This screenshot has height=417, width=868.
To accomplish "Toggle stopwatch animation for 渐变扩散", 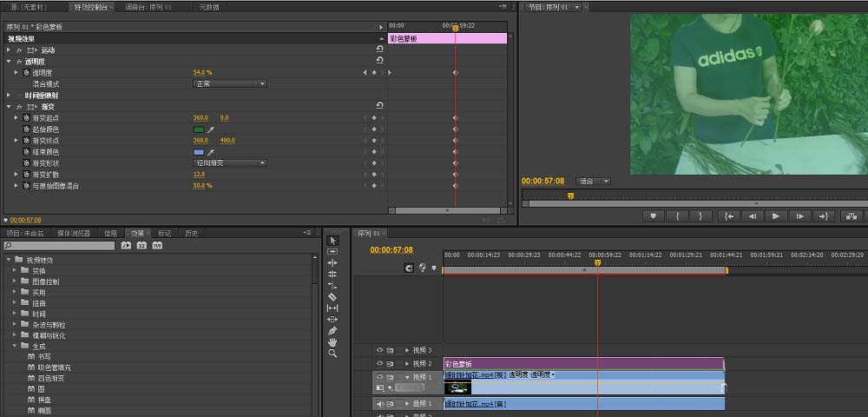I will [26, 175].
